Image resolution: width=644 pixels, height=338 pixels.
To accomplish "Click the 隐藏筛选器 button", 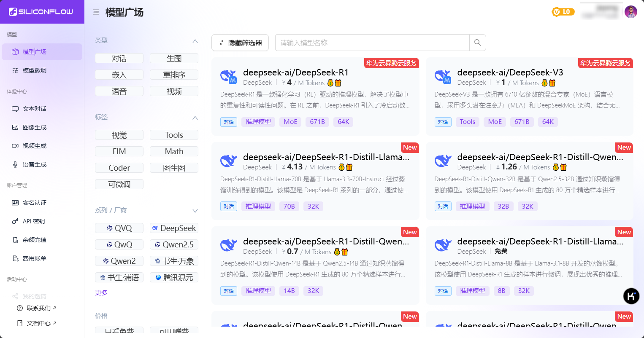I will coord(240,43).
